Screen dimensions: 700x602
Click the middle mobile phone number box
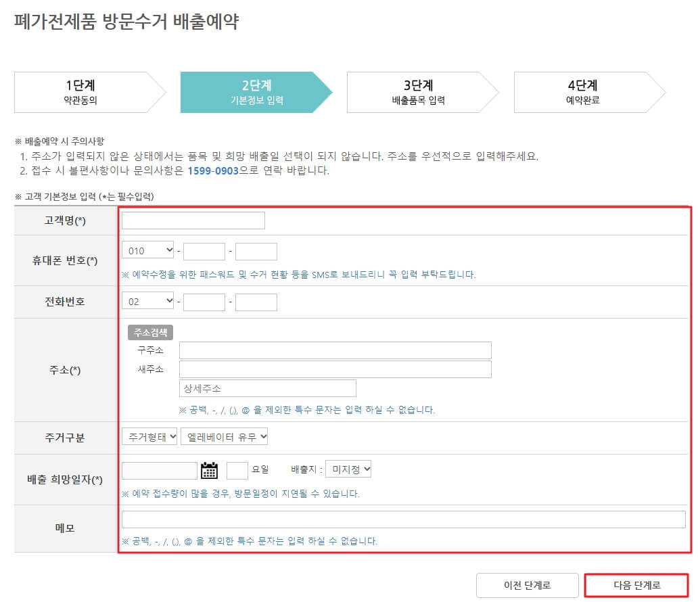(x=203, y=250)
